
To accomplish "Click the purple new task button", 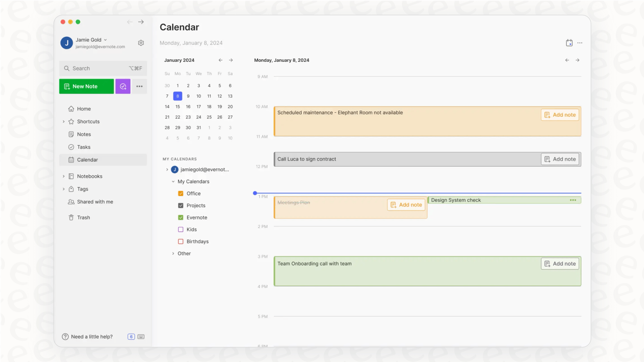I will [123, 87].
